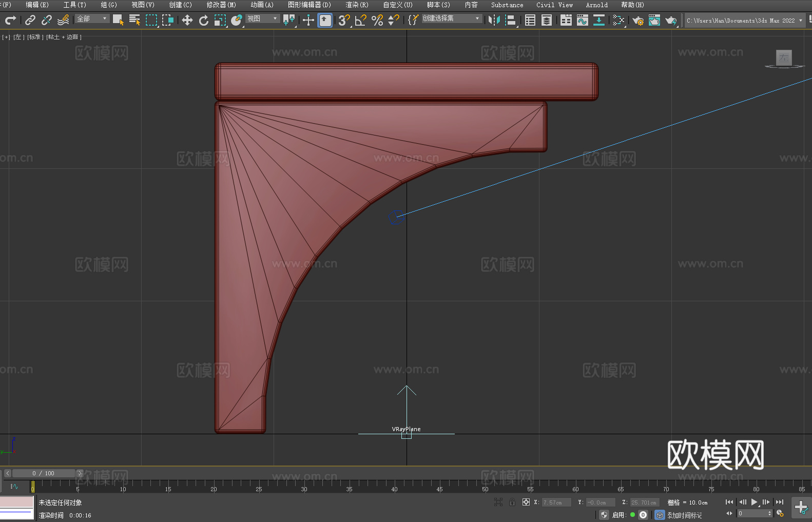This screenshot has height=522, width=812.
Task: Click the Bind to Space Warp icon
Action: [63, 20]
